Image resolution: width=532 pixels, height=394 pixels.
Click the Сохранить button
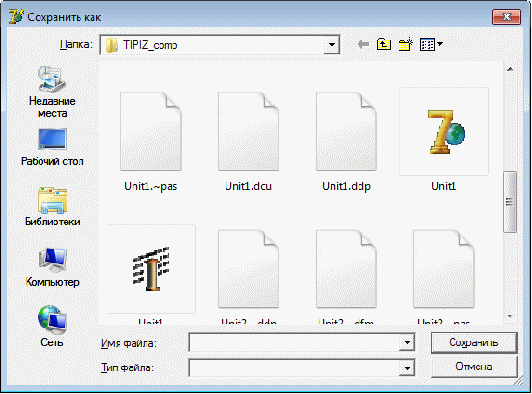pos(474,342)
